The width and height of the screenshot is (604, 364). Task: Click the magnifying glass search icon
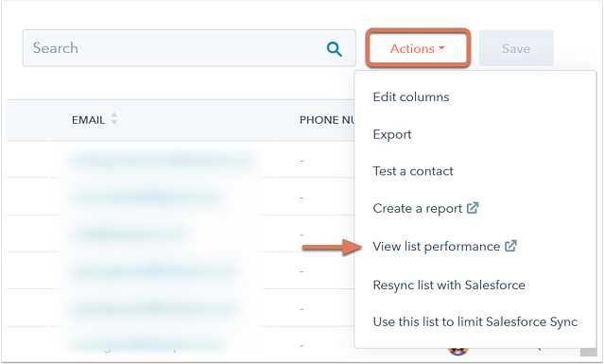(334, 49)
